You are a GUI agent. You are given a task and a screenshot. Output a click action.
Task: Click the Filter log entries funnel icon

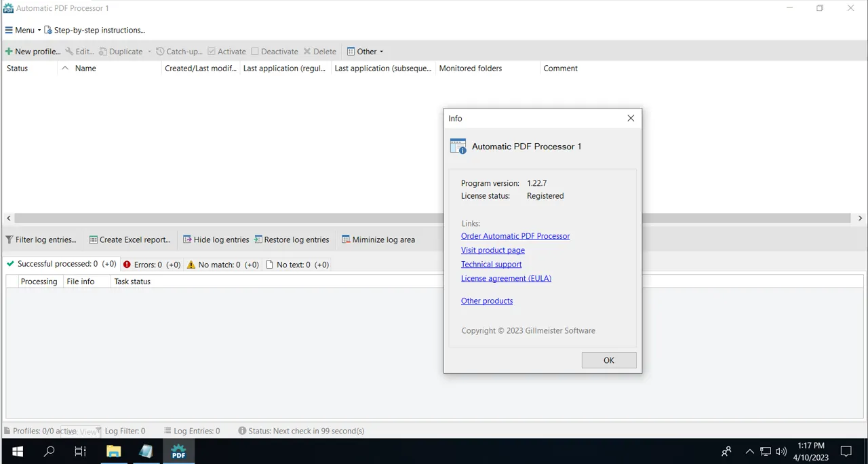[x=9, y=239]
